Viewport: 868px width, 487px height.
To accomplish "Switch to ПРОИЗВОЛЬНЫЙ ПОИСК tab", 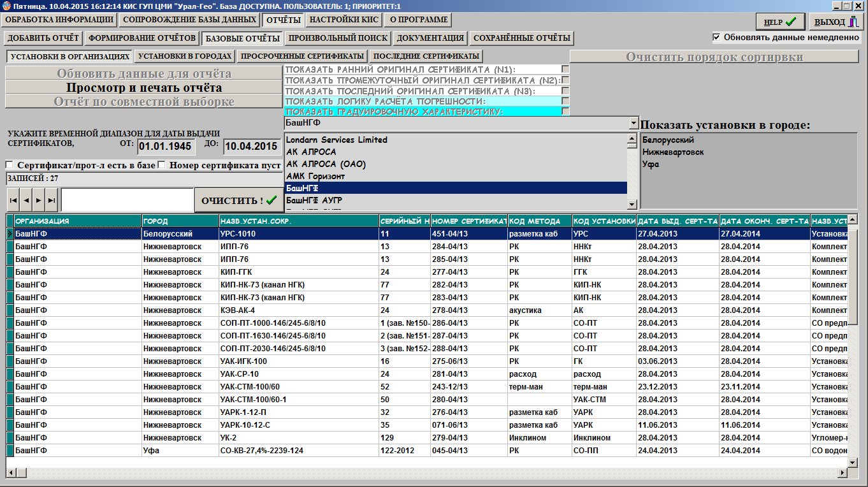I will pos(337,38).
